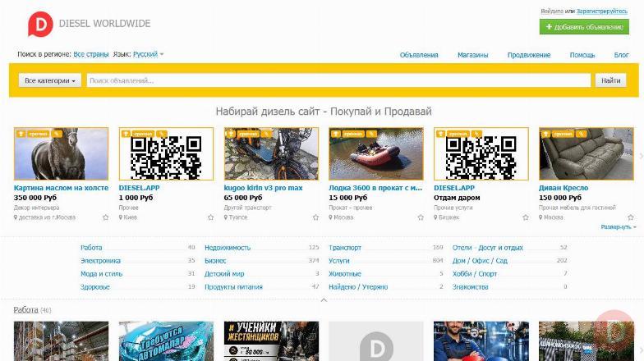Screen dimensions: 644x361
Task: Open the inflatable boat photo thumbnail
Action: tap(376, 154)
